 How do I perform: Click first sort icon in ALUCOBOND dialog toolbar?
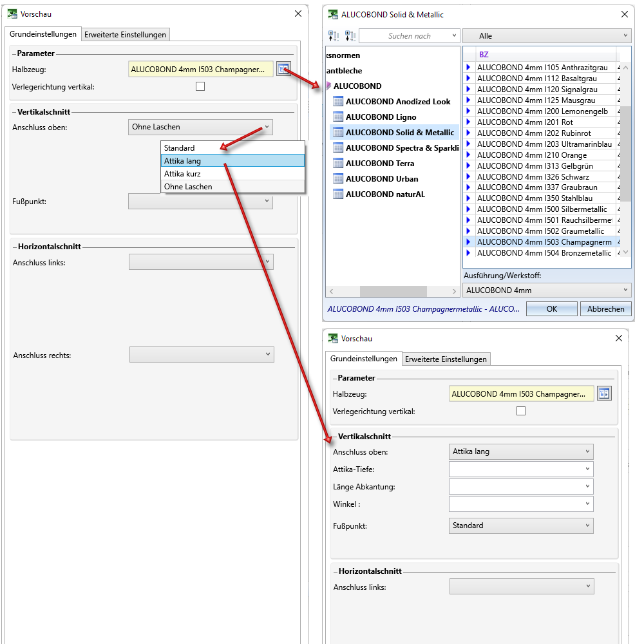pos(334,36)
